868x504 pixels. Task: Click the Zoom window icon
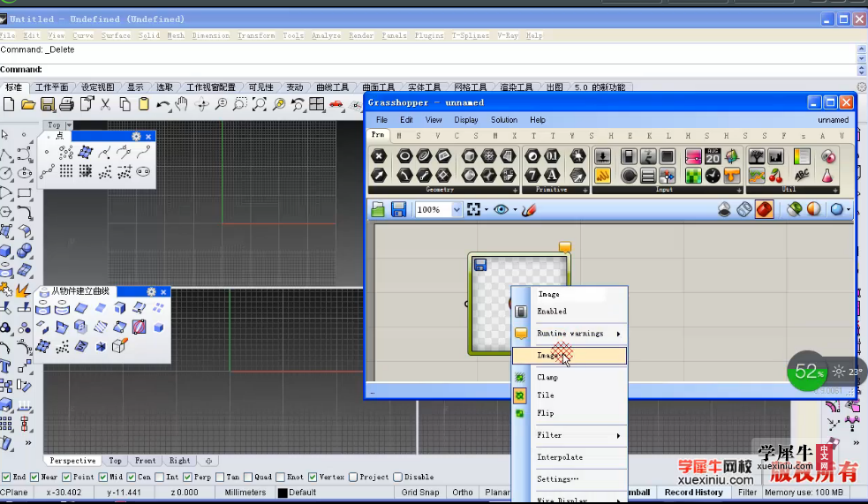(239, 104)
